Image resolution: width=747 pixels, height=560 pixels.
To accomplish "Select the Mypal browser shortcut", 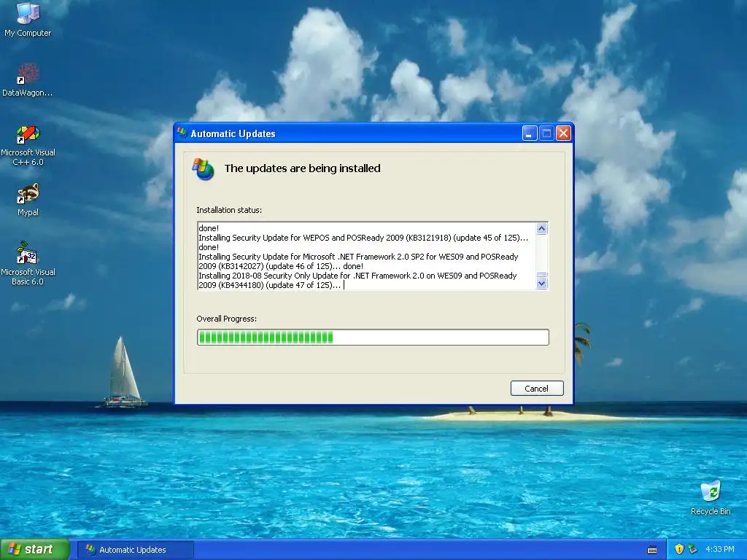I will coord(28,200).
